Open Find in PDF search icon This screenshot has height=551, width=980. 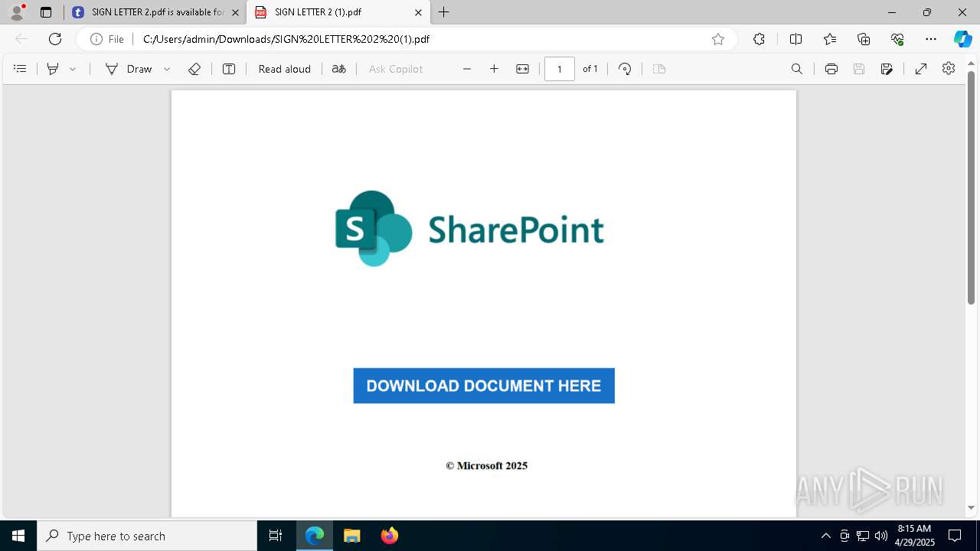797,69
